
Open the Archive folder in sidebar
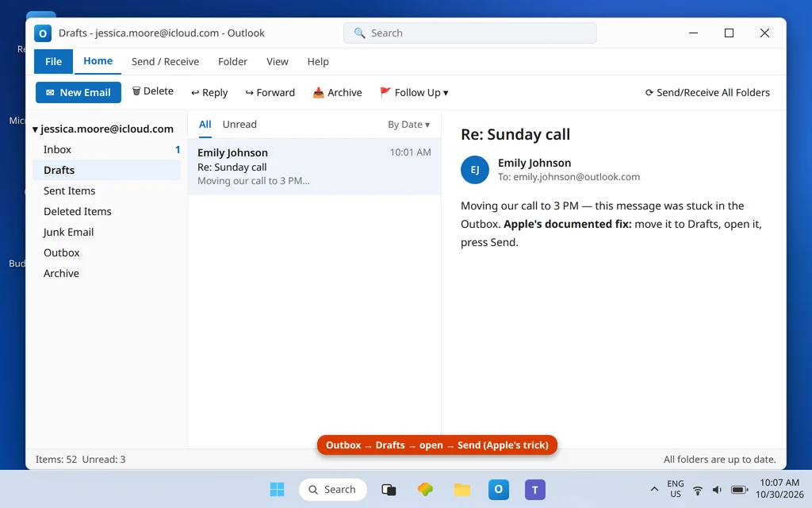click(107, 274)
